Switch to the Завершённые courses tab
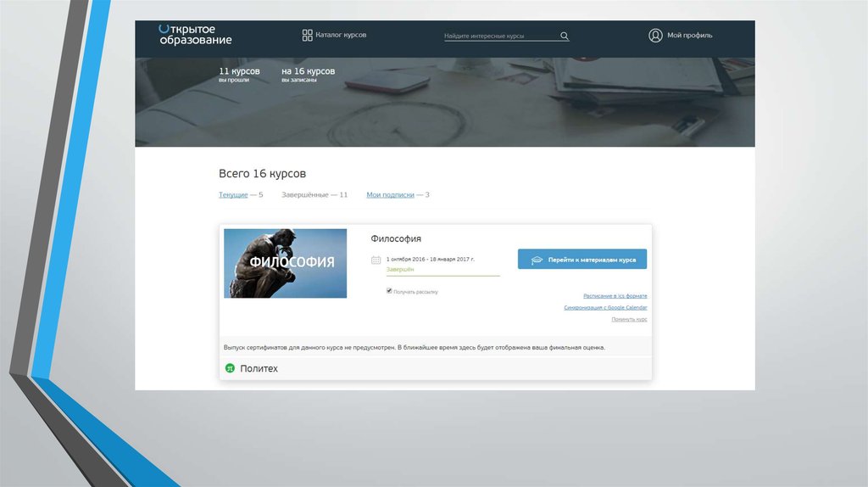This screenshot has width=868, height=487. click(309, 195)
